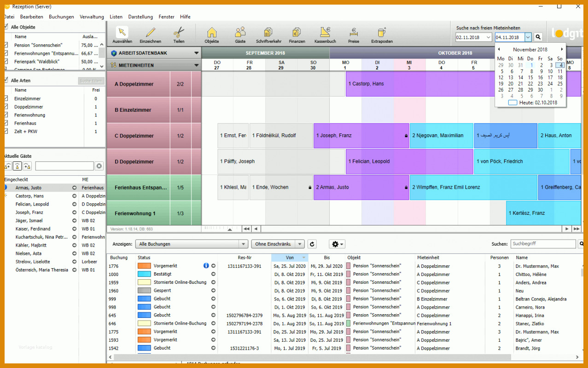Toggle the Zelt + PKW checkbox
This screenshot has height=368, width=588.
(6, 132)
